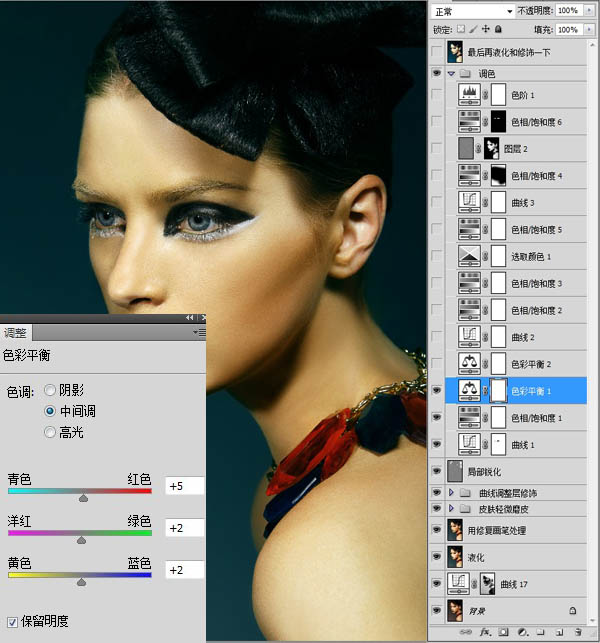Viewport: 600px width, 643px height.
Task: Expand the 曲线调整层修饰 group
Action: [x=451, y=492]
